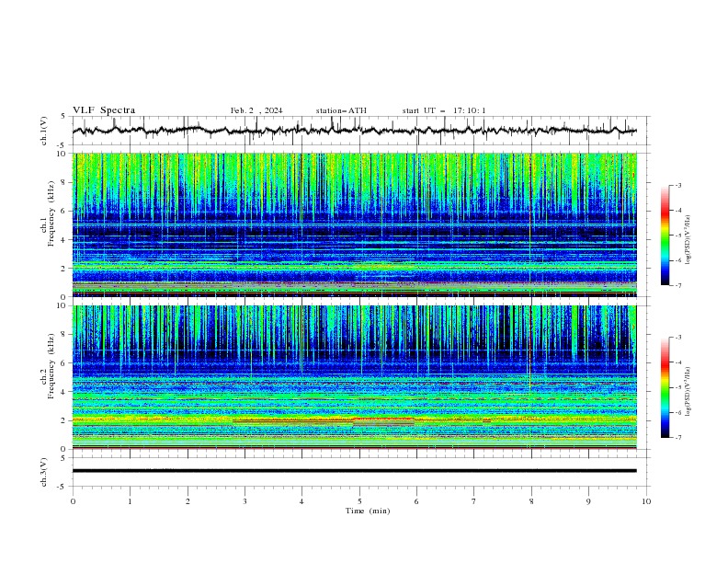The width and height of the screenshot is (728, 563).
Task: Click time axis tick label "4"
Action: pos(301,501)
